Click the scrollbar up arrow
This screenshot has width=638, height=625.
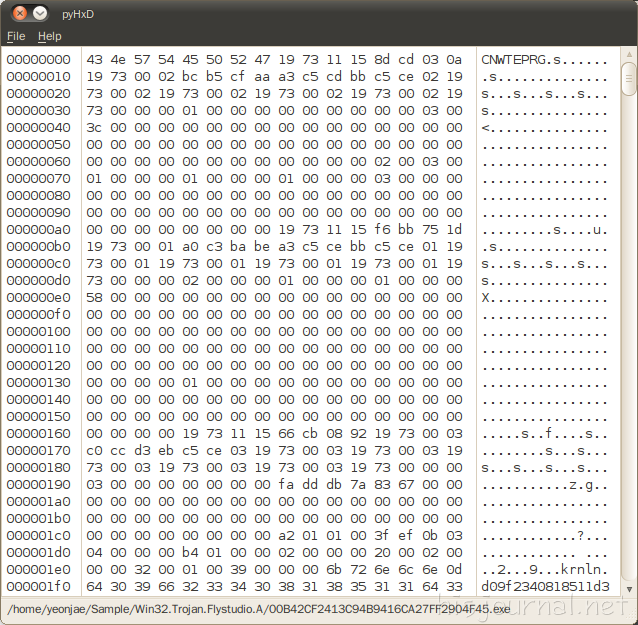[x=629, y=54]
